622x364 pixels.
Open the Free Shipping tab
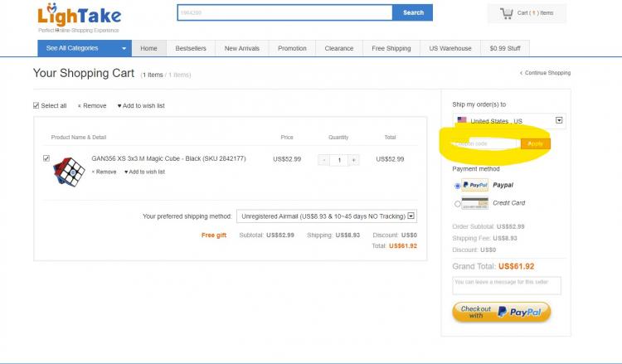391,48
